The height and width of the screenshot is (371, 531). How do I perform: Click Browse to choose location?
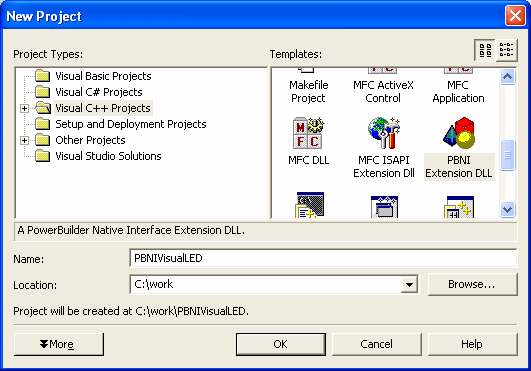[472, 284]
